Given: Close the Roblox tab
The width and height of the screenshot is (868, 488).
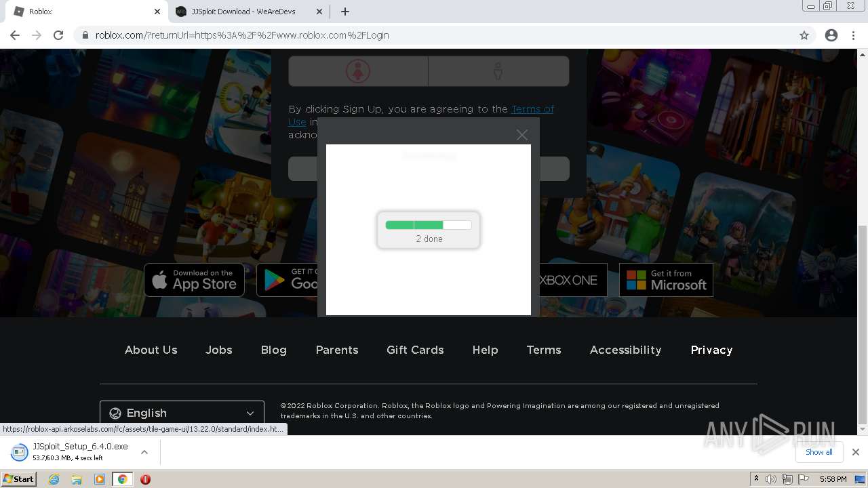Looking at the screenshot, I should (157, 12).
